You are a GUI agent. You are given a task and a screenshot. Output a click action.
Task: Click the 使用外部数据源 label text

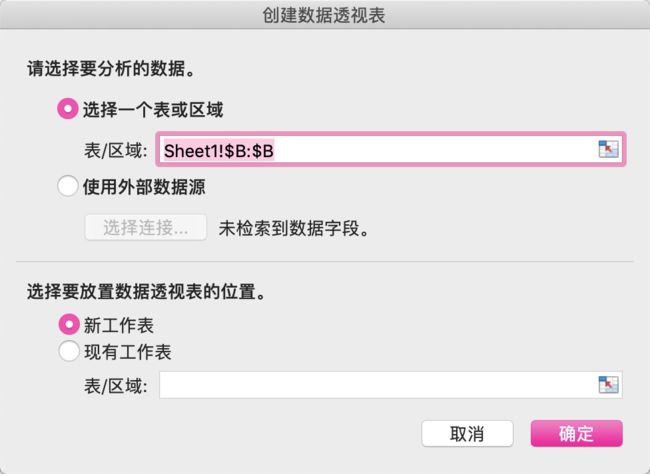pos(144,187)
